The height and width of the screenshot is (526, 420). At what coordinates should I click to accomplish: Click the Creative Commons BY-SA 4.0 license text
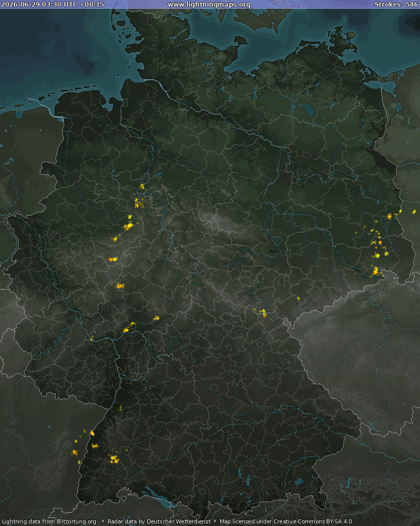[x=313, y=521]
